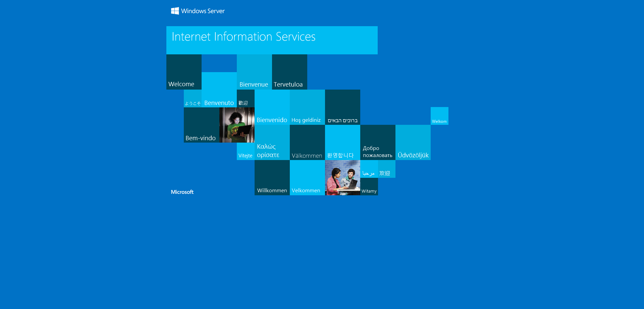Click the Microsoft logo text

182,192
